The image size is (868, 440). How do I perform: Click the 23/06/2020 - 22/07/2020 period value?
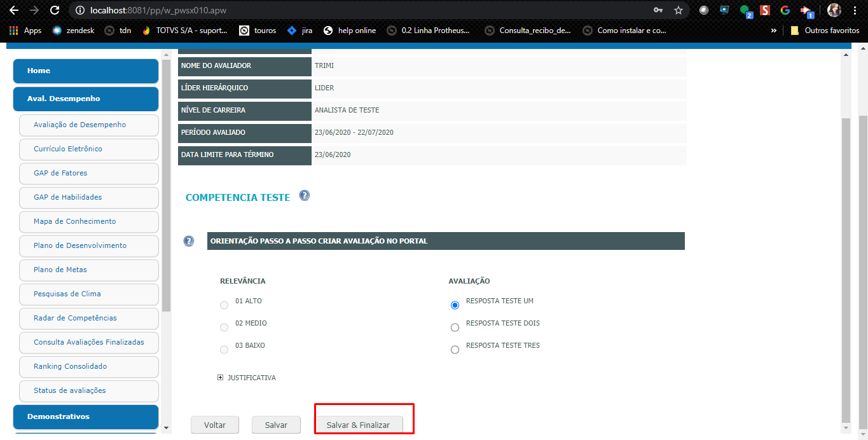click(354, 132)
